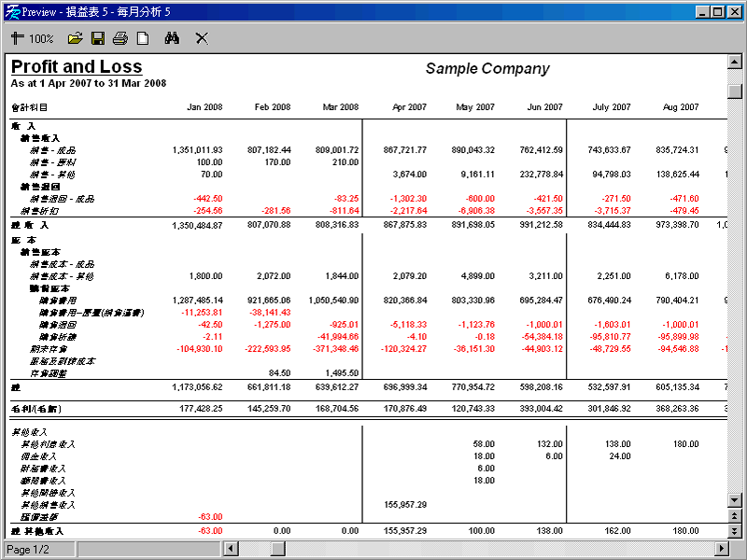747x560 pixels.
Task: Click the zoom 100% toolbar button
Action: click(x=33, y=38)
